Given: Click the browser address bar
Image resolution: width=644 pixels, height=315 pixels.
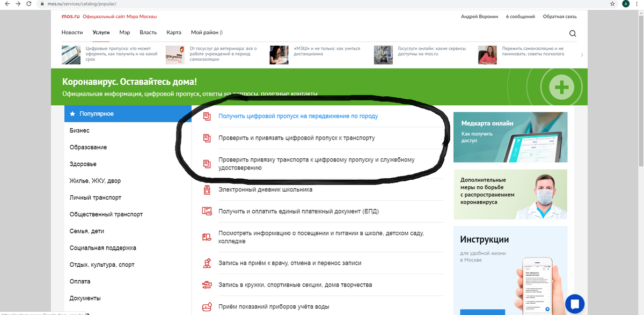Looking at the screenshot, I should [x=322, y=4].
